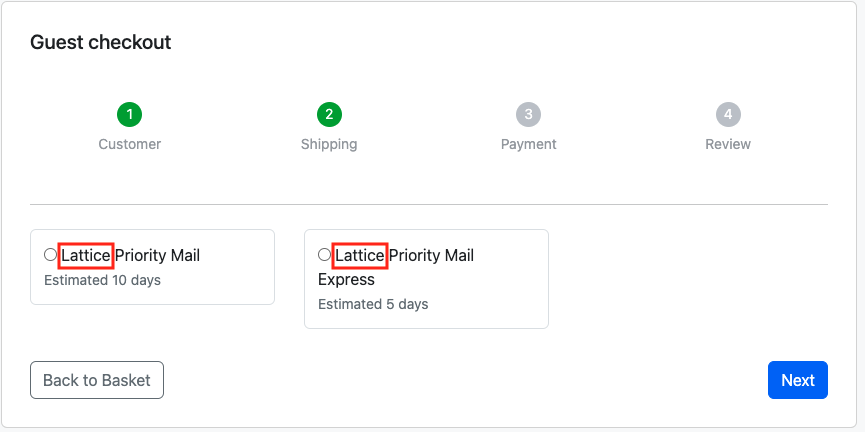Continue with the blue Next button
The width and height of the screenshot is (865, 432).
(x=798, y=380)
